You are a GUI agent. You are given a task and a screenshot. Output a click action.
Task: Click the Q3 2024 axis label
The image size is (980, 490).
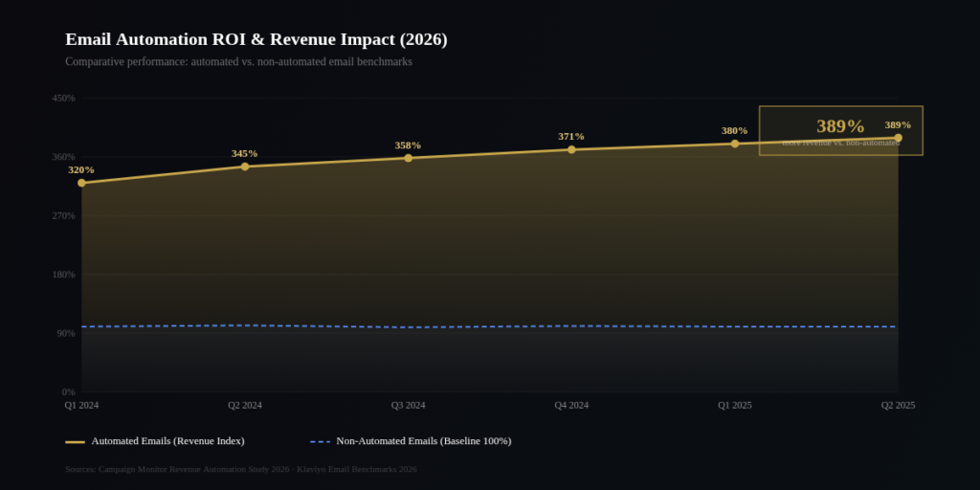408,405
